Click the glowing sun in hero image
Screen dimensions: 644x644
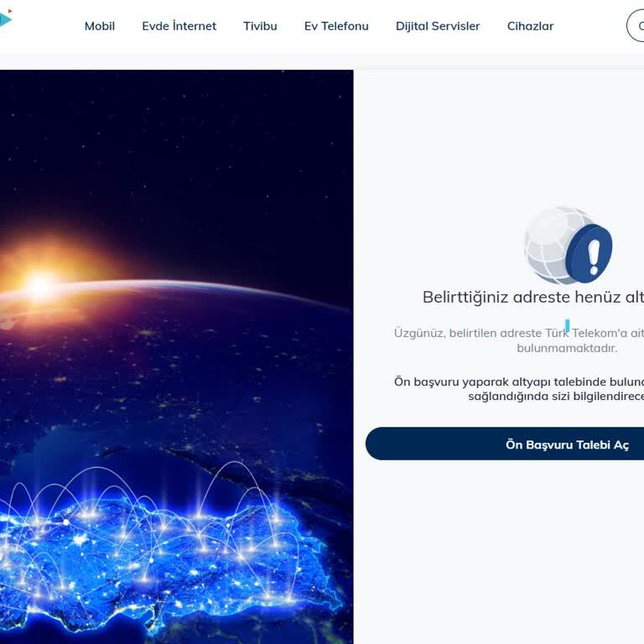point(40,285)
